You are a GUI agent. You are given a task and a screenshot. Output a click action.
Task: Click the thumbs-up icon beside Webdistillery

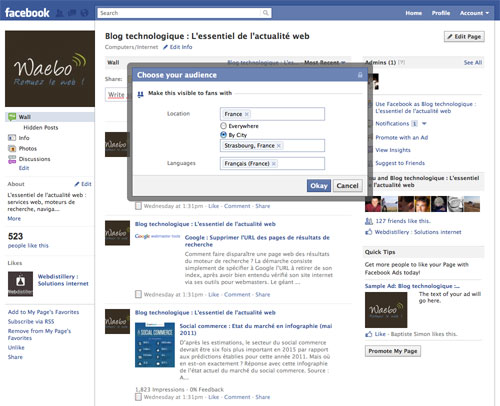click(369, 232)
